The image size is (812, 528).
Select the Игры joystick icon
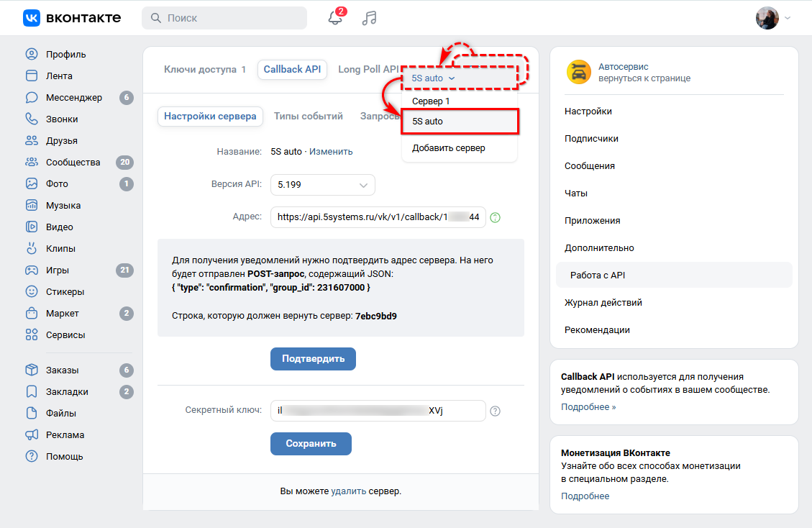tap(31, 270)
